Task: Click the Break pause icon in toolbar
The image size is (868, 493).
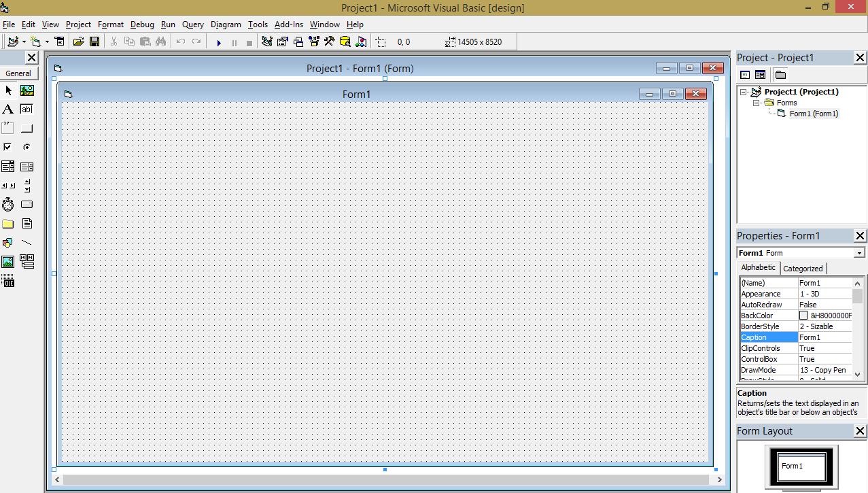Action: pyautogui.click(x=235, y=42)
